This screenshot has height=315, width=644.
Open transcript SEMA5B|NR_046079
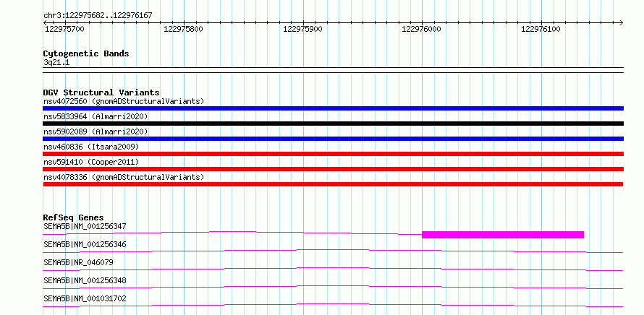tap(78, 262)
